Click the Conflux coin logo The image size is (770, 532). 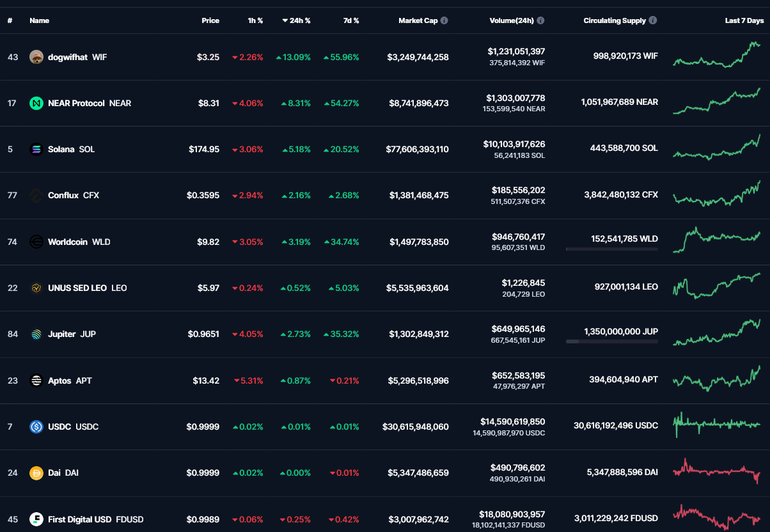[36, 195]
